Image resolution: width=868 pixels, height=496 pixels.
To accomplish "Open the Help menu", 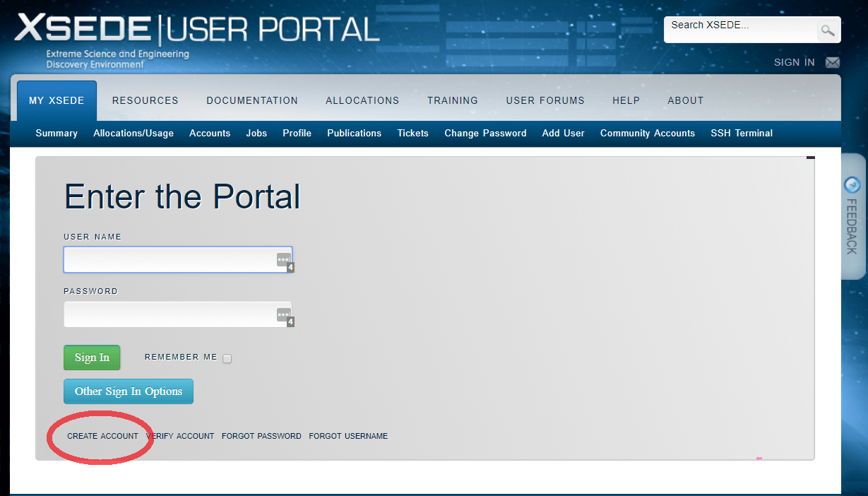I will [626, 100].
